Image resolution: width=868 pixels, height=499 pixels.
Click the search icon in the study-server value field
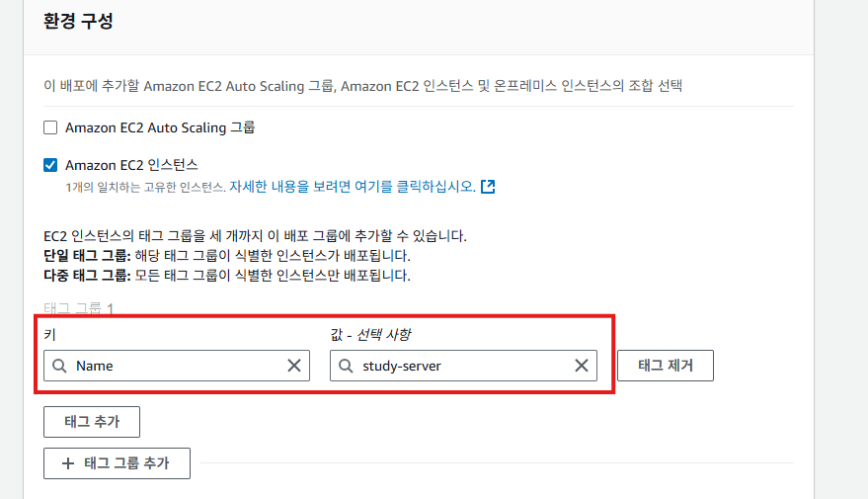click(346, 366)
